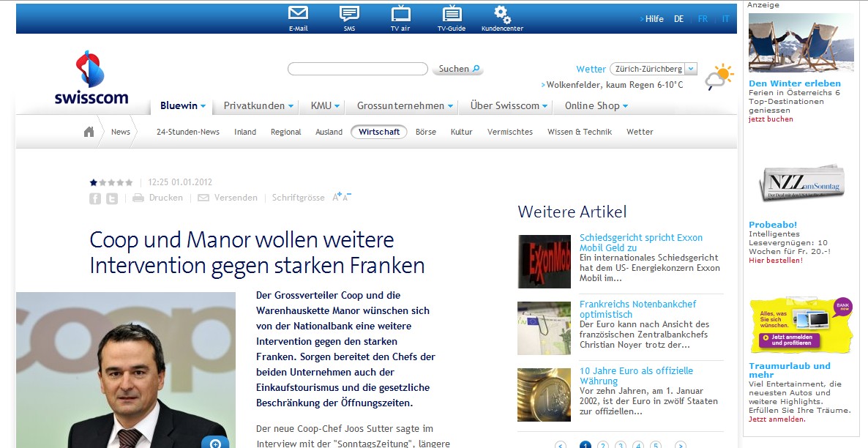Click the Suchen search button
Viewport: 868px width, 448px height.
tap(458, 69)
